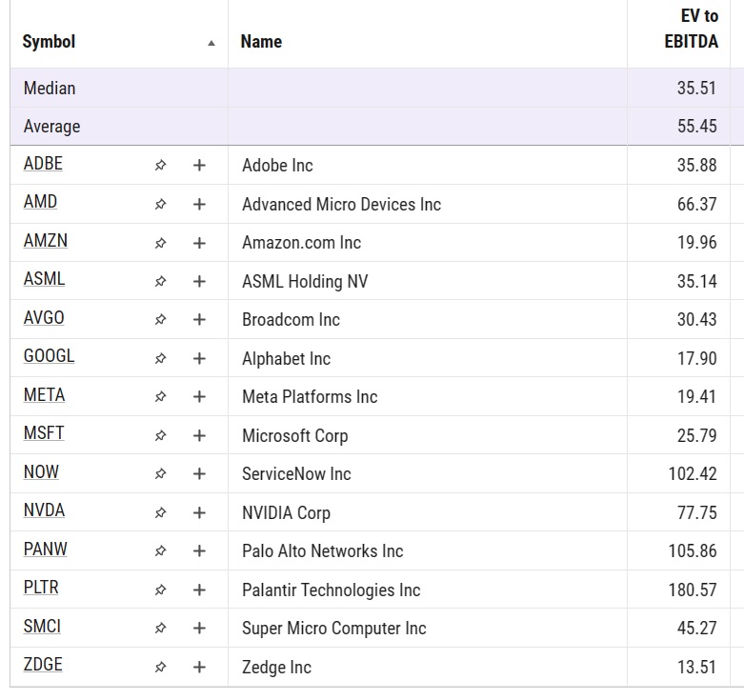Pin the NVDA row
744x700 pixels.
point(160,512)
